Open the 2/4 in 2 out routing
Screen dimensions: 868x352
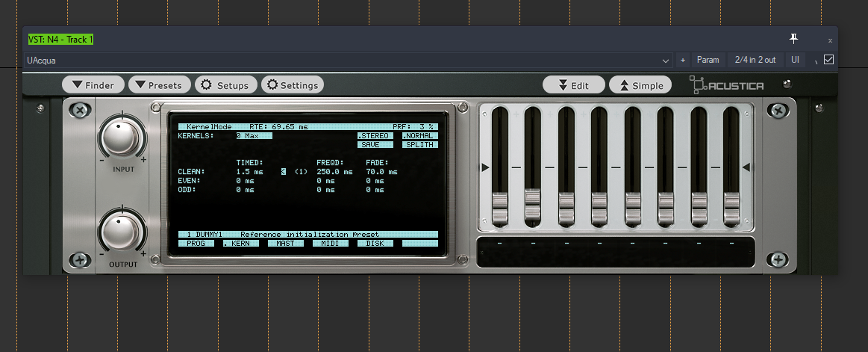point(755,60)
